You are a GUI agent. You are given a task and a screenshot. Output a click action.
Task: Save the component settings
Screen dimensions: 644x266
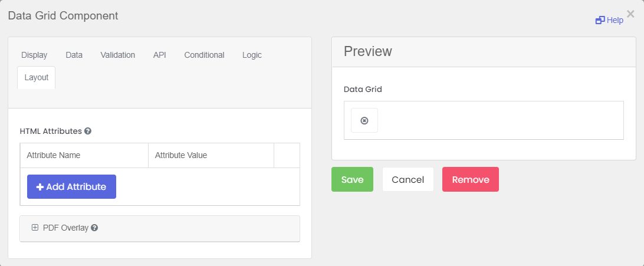(x=352, y=179)
